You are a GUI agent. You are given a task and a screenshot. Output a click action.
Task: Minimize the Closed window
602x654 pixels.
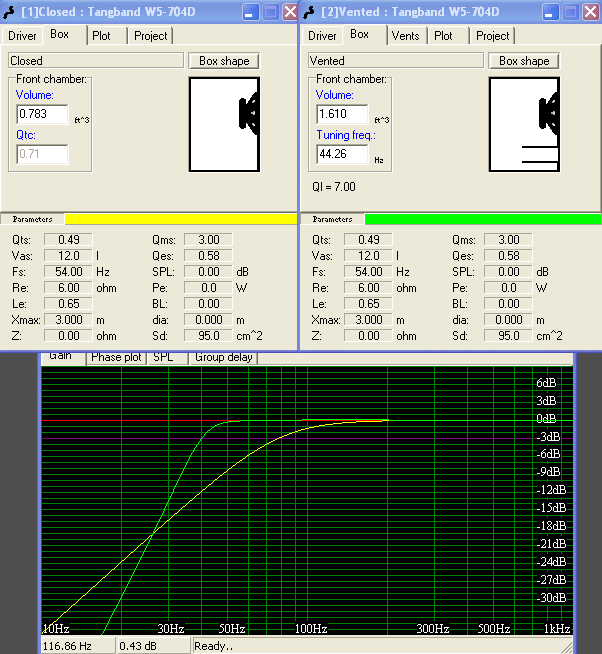(x=250, y=12)
